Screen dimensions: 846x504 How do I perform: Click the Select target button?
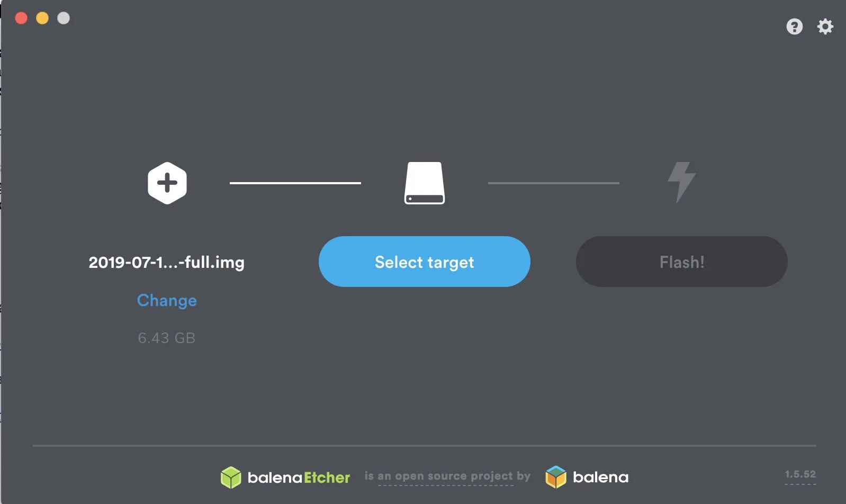(425, 262)
